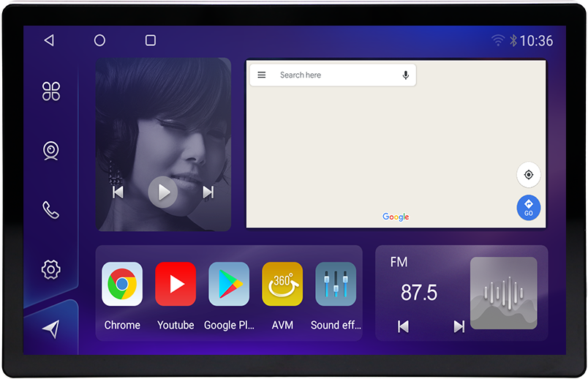Tap the Wi-Fi status icon
The width and height of the screenshot is (588, 379).
pos(498,40)
